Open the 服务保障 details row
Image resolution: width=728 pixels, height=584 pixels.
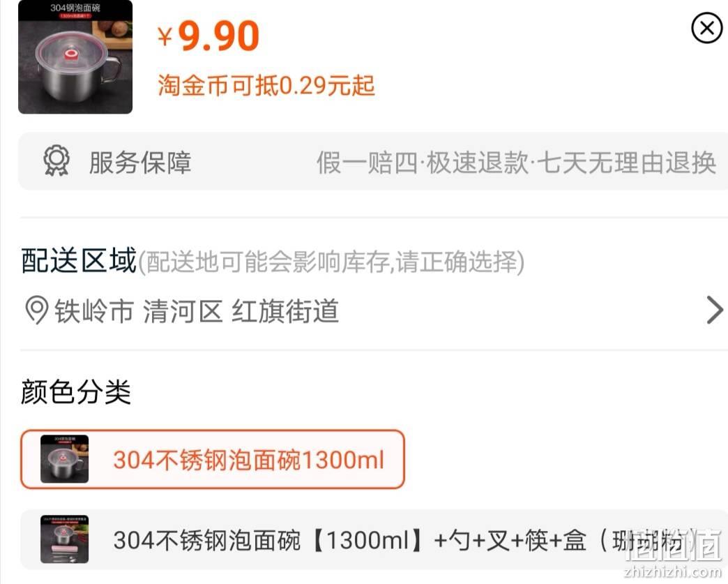pyautogui.click(x=373, y=161)
